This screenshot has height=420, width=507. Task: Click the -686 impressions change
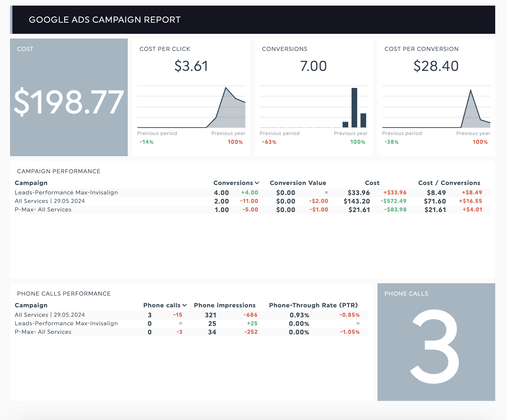[251, 315]
